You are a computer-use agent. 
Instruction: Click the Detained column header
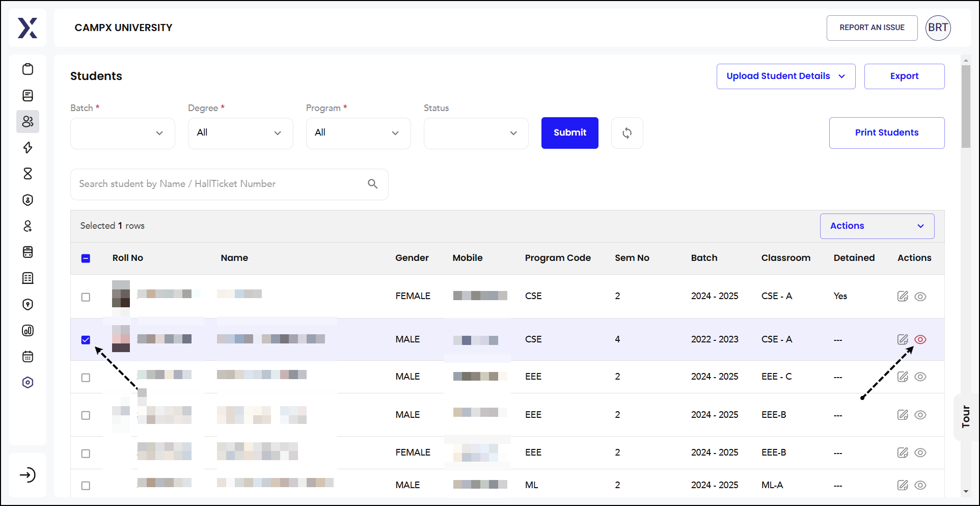(x=854, y=258)
